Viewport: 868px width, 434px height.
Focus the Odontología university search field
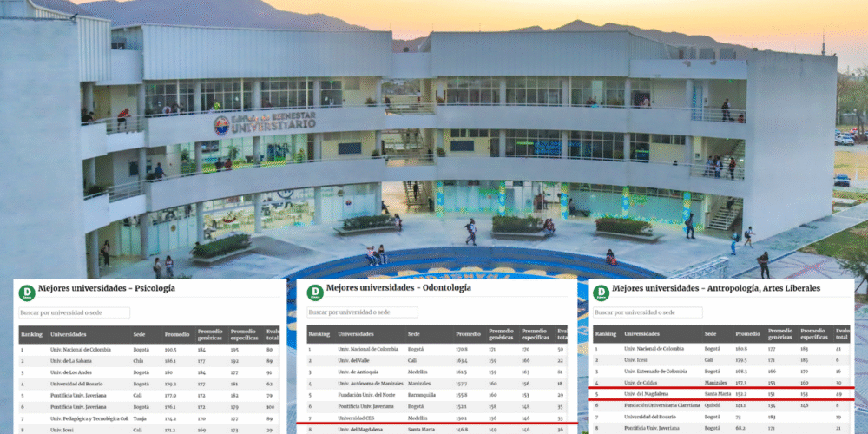coord(363,312)
